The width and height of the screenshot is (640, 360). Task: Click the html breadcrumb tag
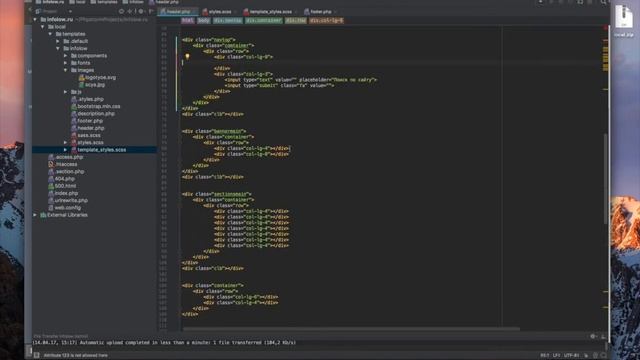click(188, 20)
